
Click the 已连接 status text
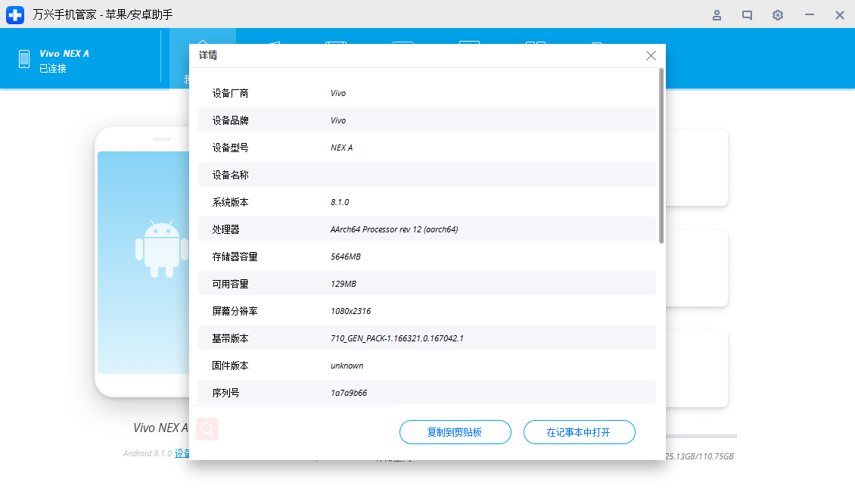click(x=53, y=68)
